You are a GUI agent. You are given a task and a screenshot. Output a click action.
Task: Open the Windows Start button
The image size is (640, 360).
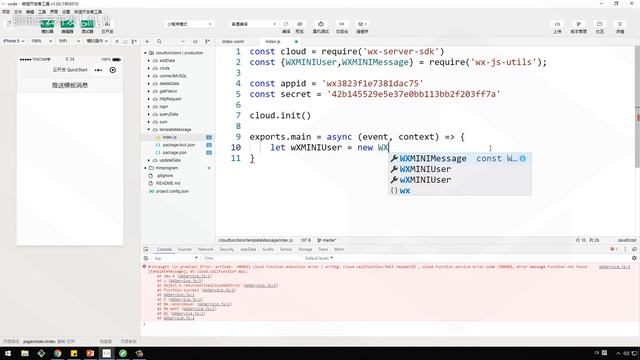8,353
